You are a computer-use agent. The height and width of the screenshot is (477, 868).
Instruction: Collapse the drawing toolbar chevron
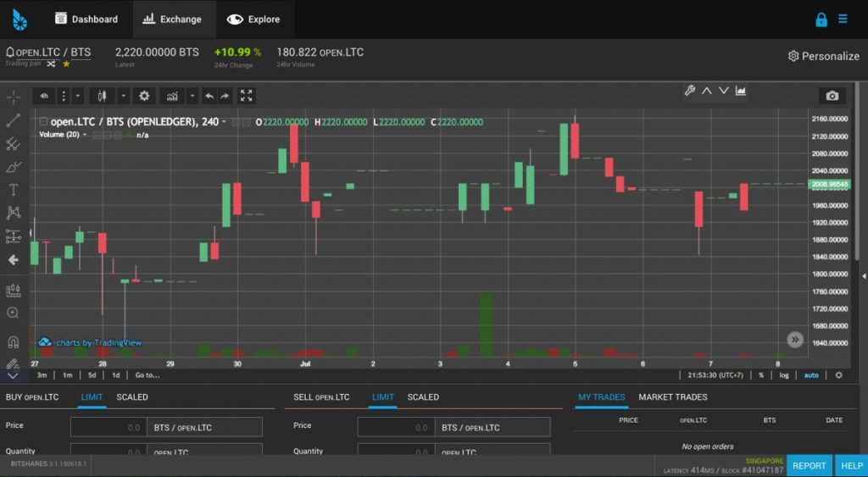point(14,375)
